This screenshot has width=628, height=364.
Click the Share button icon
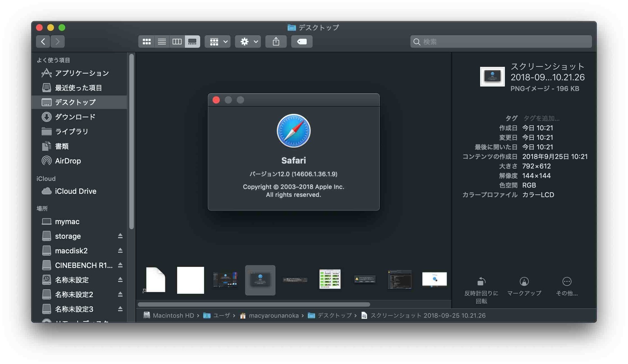[275, 41]
